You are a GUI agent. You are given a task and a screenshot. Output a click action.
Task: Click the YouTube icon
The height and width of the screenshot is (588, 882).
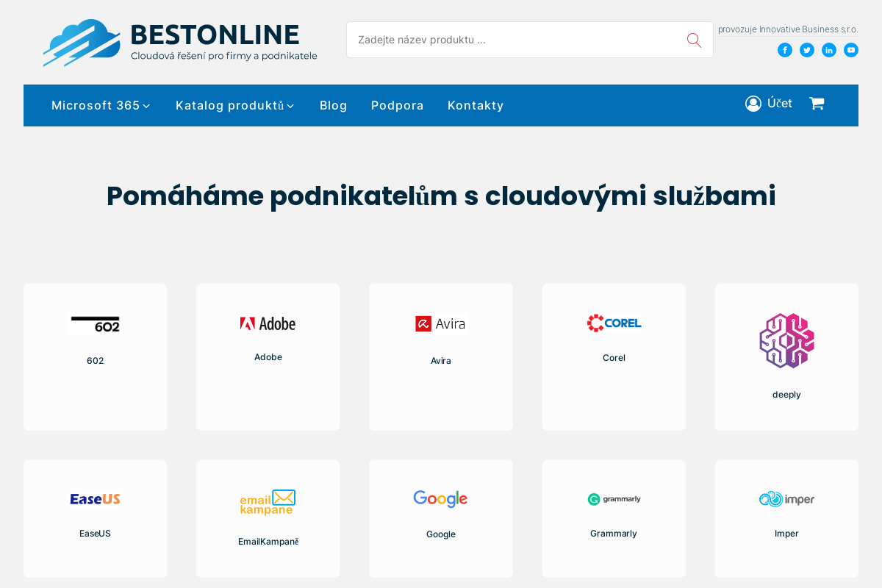click(851, 50)
